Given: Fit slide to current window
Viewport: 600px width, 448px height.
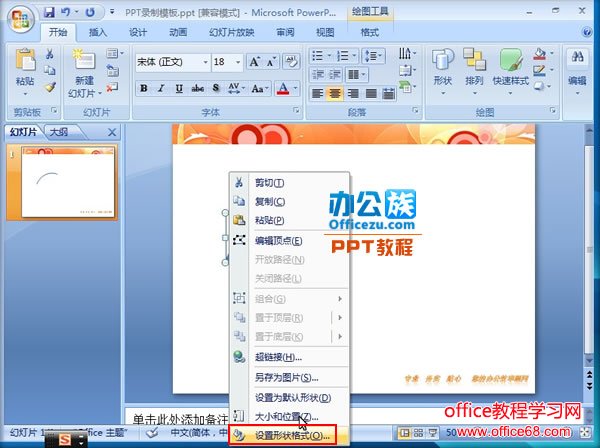Looking at the screenshot, I should point(585,433).
